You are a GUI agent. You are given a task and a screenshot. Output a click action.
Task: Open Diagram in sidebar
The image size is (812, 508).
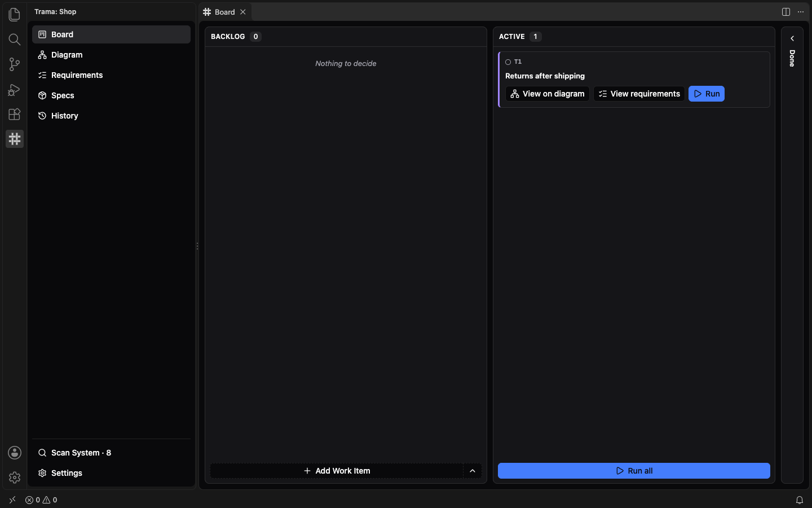pos(111,55)
